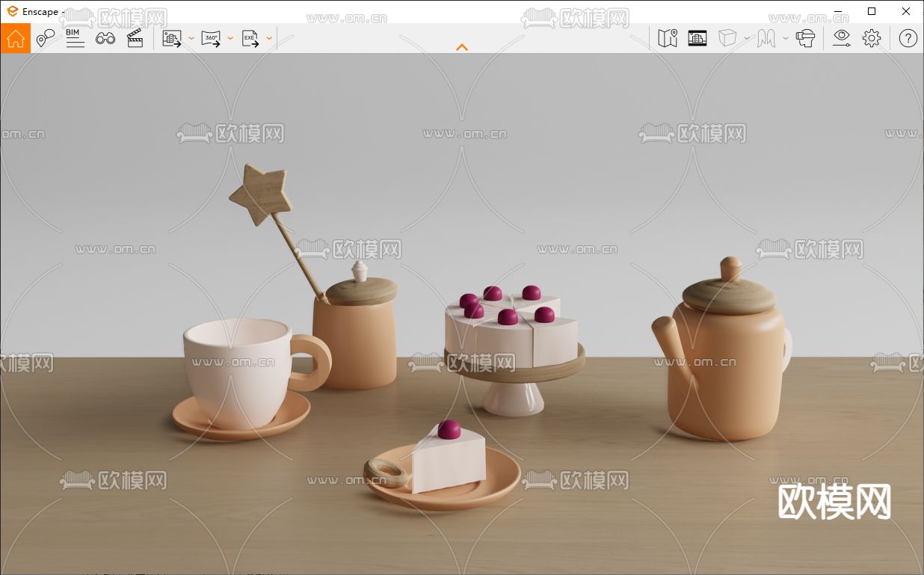Expand the screenshot export dropdown arrow
The width and height of the screenshot is (924, 575).
[191, 38]
